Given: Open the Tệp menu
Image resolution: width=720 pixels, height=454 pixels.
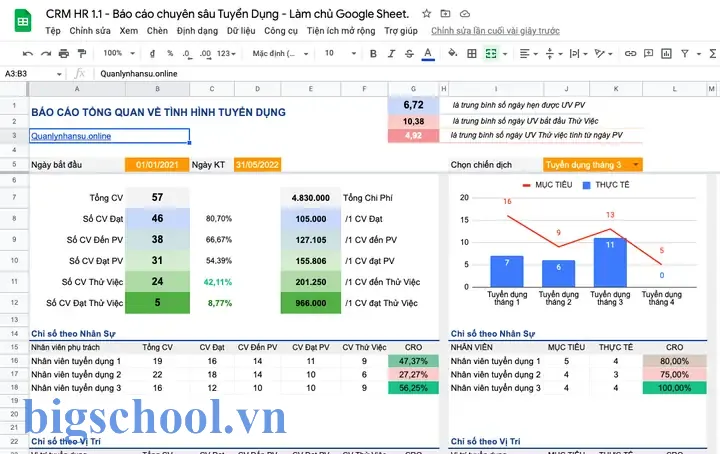Looking at the screenshot, I should coord(53,31).
